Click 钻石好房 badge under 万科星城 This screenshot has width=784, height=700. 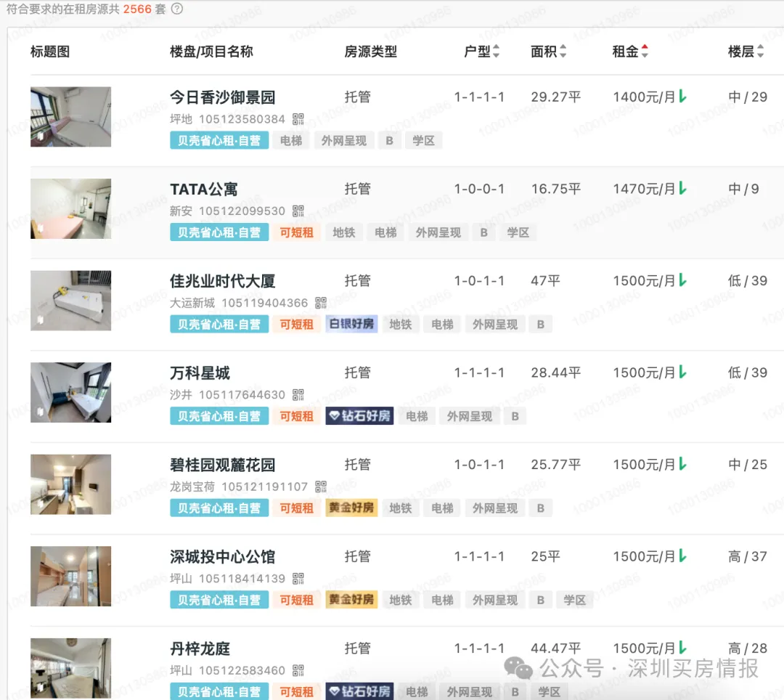(359, 416)
